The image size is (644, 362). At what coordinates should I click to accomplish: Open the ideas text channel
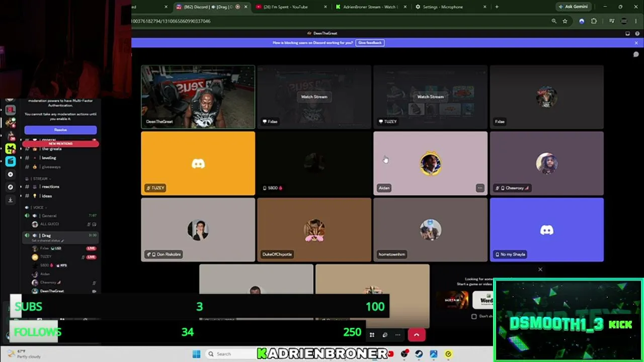(60, 196)
